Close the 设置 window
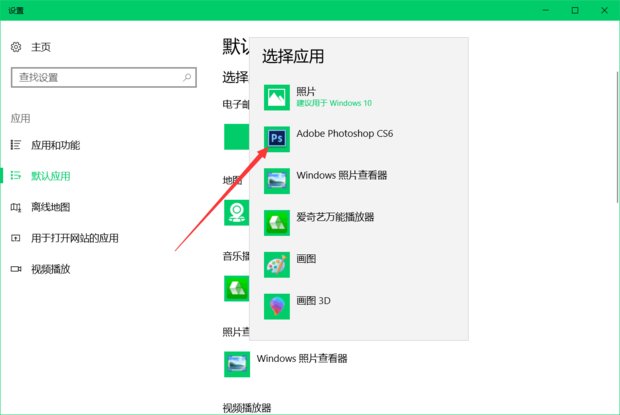Image resolution: width=620 pixels, height=415 pixels. (605, 10)
